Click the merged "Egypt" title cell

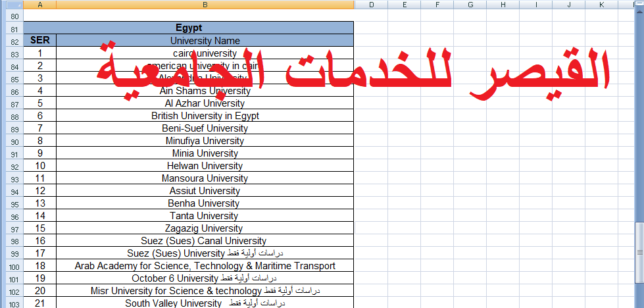point(189,28)
